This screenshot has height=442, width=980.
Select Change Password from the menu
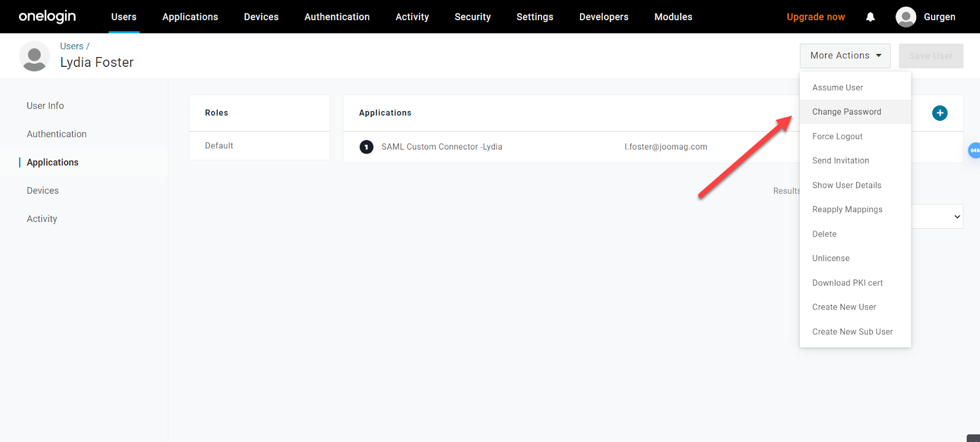click(x=846, y=112)
